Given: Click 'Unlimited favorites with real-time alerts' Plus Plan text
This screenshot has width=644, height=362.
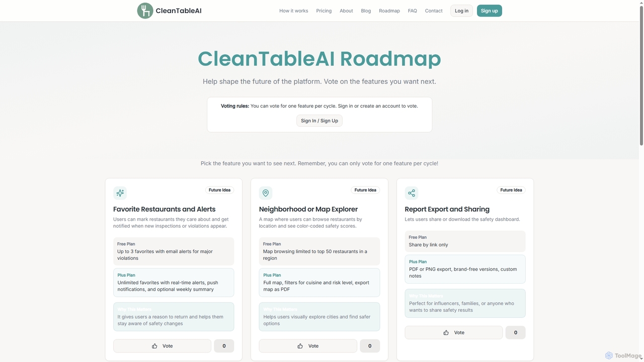Looking at the screenshot, I should point(168,286).
